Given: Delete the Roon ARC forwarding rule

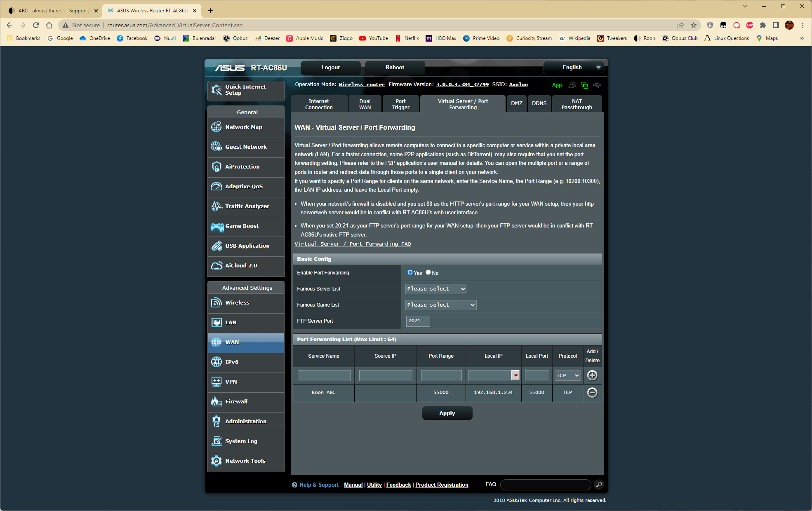Looking at the screenshot, I should (592, 393).
